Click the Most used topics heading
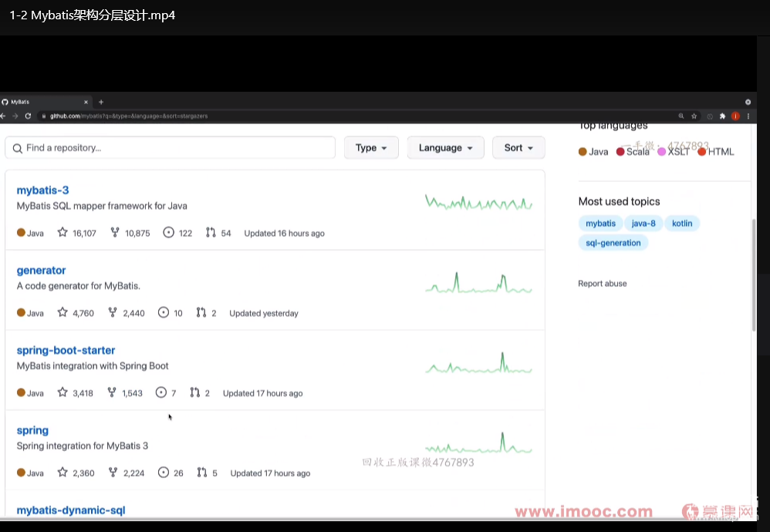Image resolution: width=770 pixels, height=532 pixels. [620, 202]
